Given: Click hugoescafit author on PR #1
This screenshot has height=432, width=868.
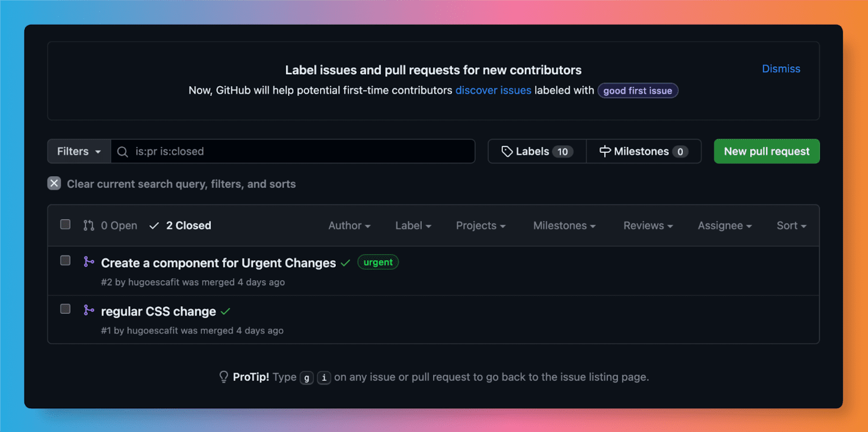Looking at the screenshot, I should pyautogui.click(x=152, y=331).
